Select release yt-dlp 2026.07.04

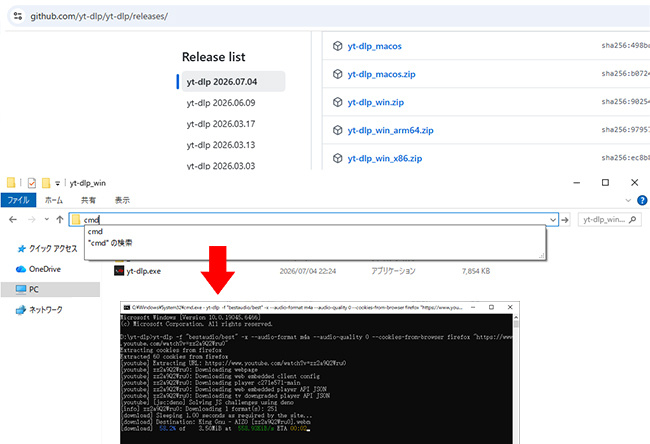coord(233,82)
